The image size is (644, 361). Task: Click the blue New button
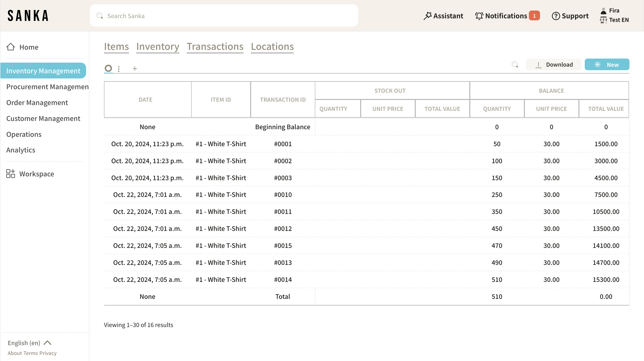click(607, 65)
